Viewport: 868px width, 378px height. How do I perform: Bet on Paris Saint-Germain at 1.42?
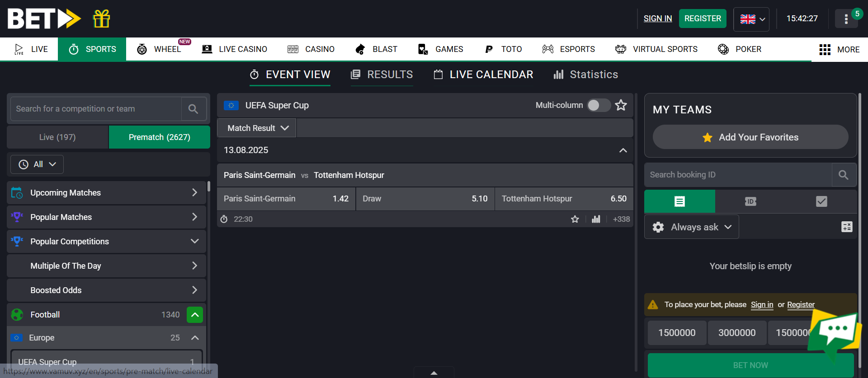tap(286, 199)
